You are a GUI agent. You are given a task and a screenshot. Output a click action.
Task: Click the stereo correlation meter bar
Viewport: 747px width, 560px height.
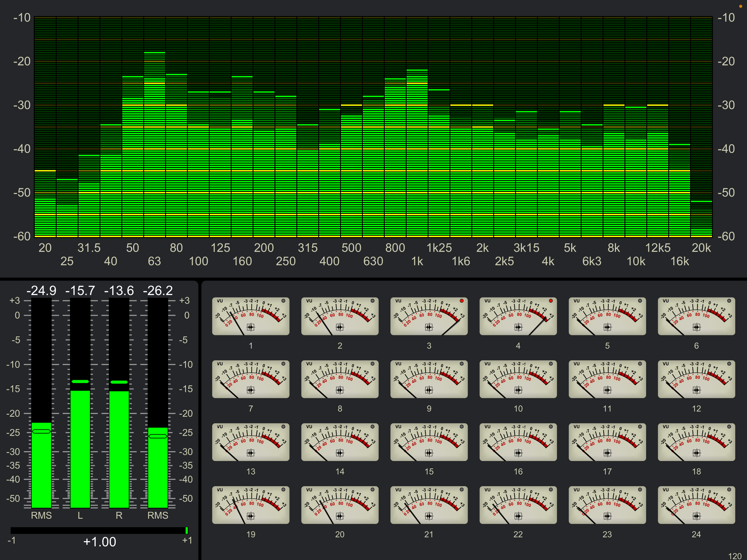100,531
